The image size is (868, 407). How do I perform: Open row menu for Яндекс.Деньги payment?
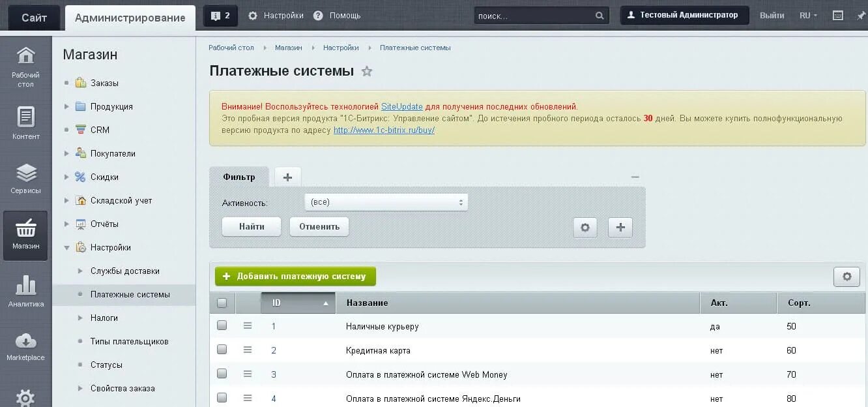[x=248, y=398]
